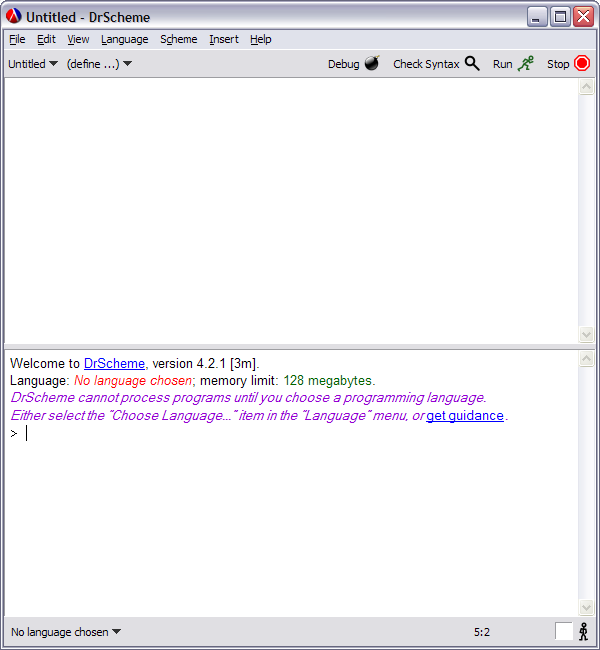Minimize the DrScheme window
This screenshot has height=650, width=600.
(x=537, y=17)
